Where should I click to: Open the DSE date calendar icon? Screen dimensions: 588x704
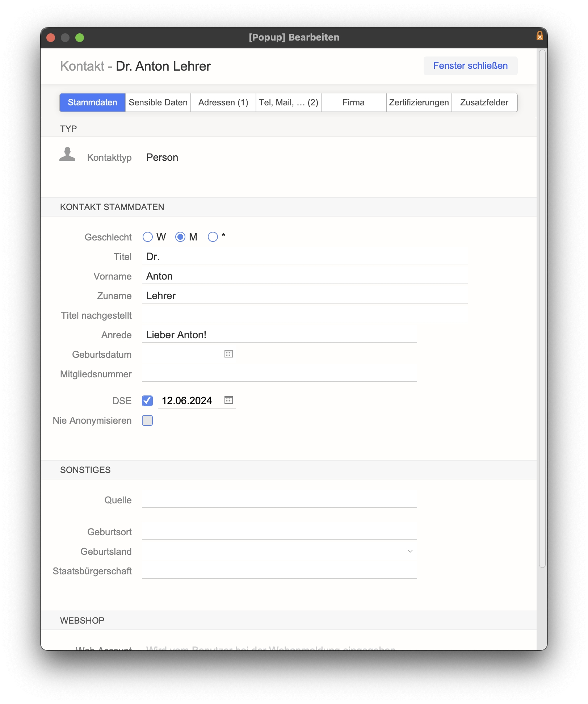[x=228, y=400]
